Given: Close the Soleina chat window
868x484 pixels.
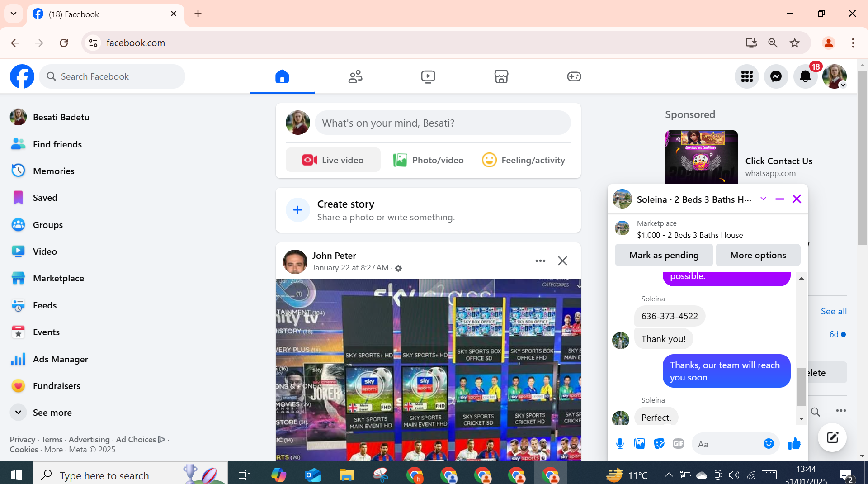Looking at the screenshot, I should pyautogui.click(x=797, y=199).
